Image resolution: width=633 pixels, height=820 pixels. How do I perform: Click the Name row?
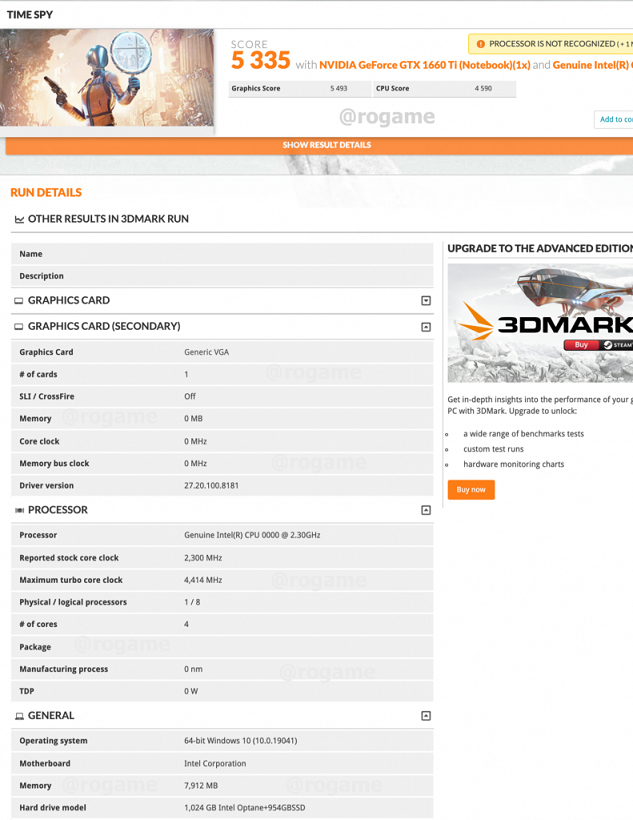click(222, 254)
